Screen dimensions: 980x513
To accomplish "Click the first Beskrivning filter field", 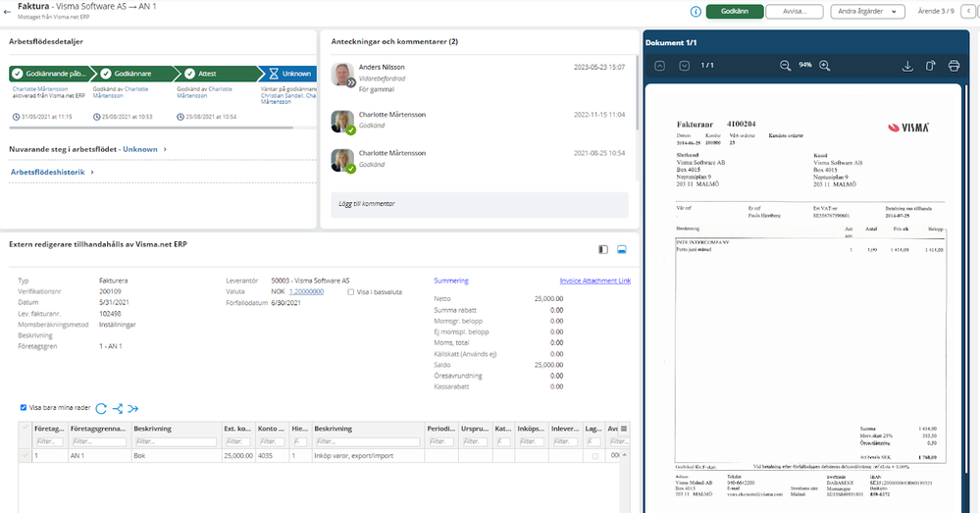I will 176,441.
